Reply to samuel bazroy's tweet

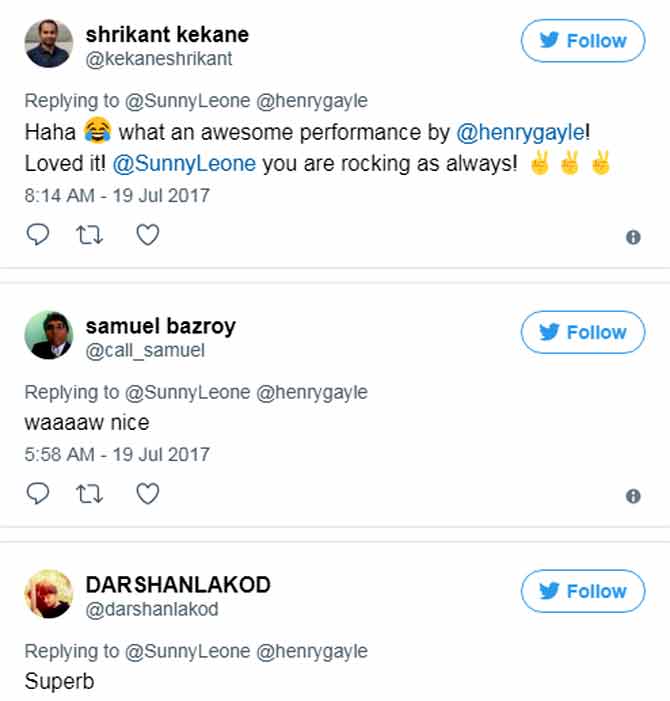point(37,494)
